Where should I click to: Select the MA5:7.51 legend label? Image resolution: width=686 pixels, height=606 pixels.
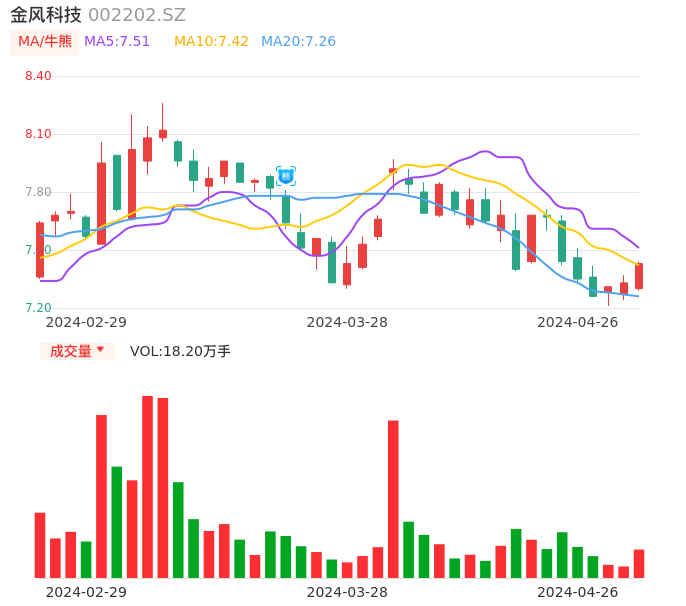tap(117, 42)
